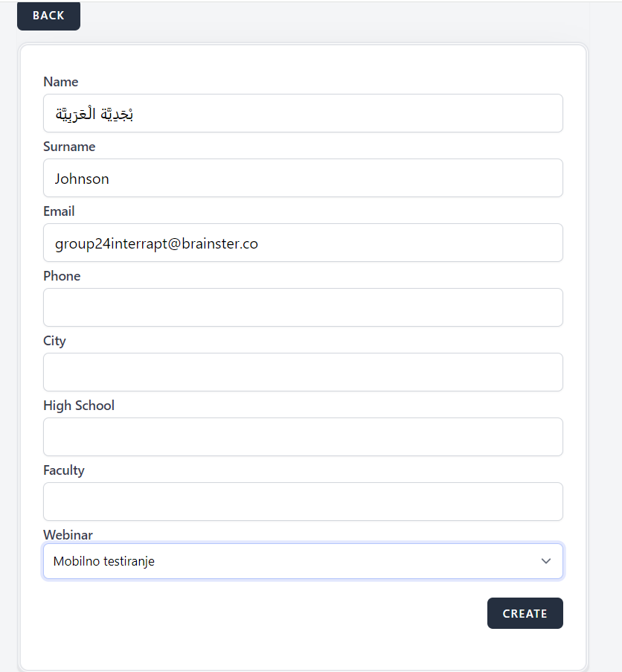Click the Email label above the address
The width and height of the screenshot is (622, 672).
59,211
